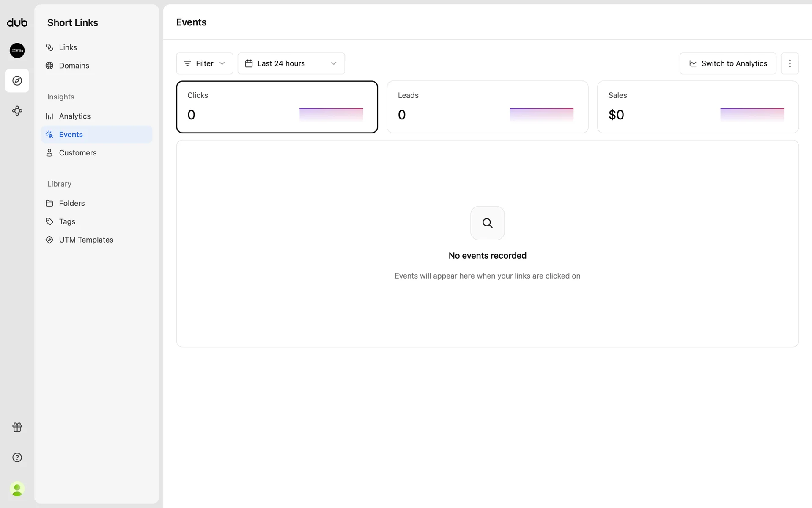Open the partner program network icon

pyautogui.click(x=17, y=111)
